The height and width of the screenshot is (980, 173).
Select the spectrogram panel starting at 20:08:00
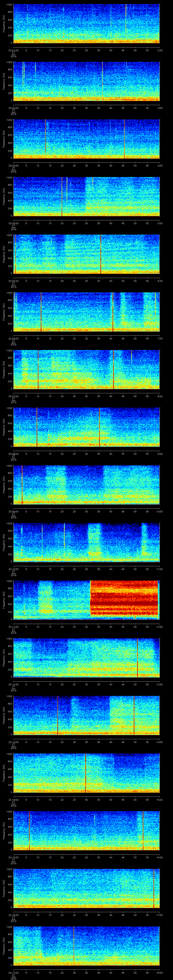point(87,427)
